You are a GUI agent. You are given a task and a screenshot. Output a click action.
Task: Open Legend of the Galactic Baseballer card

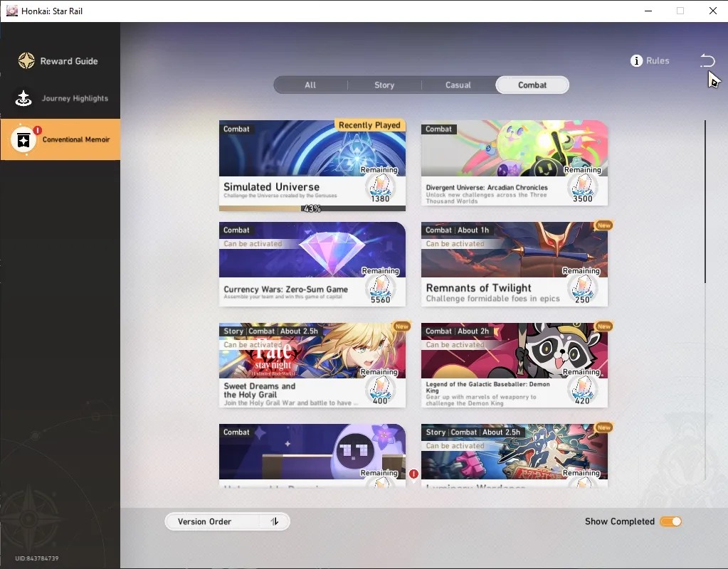coord(514,366)
